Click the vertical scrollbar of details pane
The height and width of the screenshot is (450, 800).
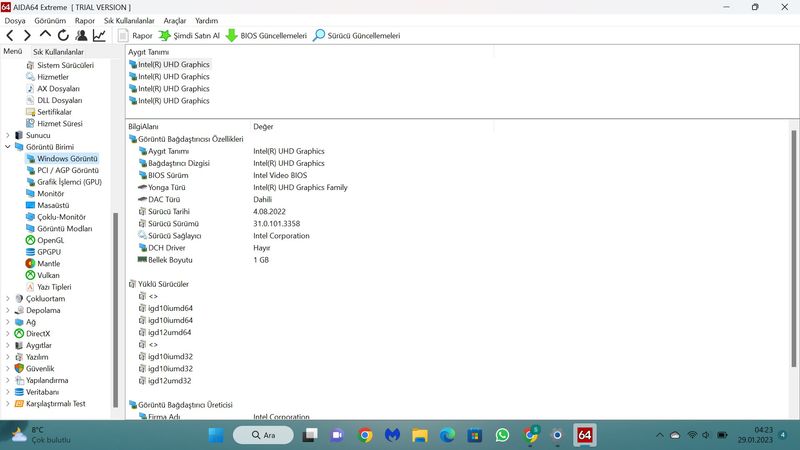[793, 248]
